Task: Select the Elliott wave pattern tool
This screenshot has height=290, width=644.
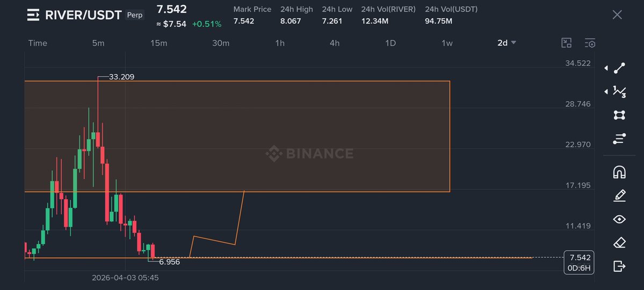Action: pyautogui.click(x=619, y=92)
